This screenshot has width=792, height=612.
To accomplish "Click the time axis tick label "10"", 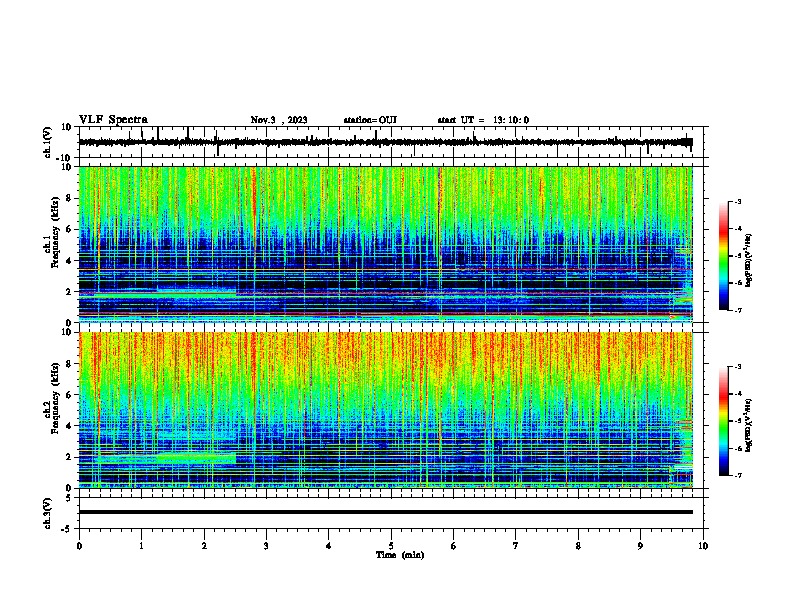I will (703, 546).
